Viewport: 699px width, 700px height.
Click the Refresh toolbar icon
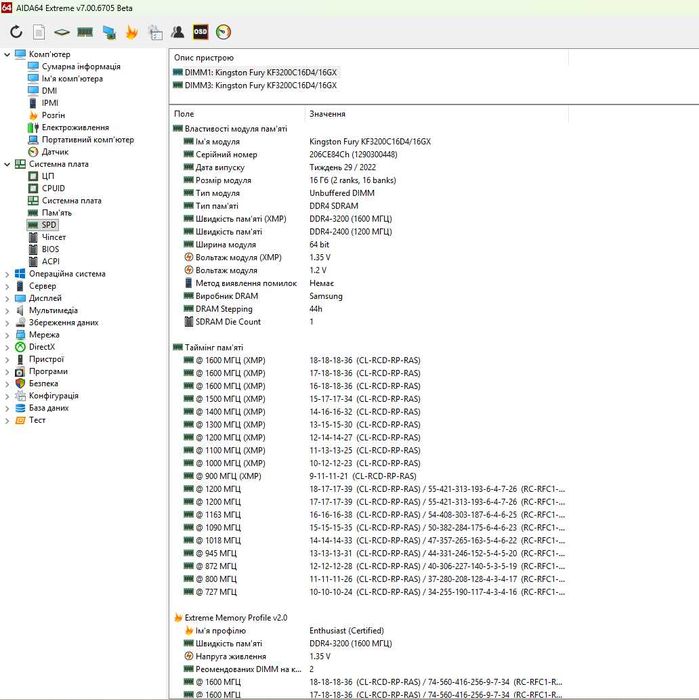pyautogui.click(x=16, y=32)
